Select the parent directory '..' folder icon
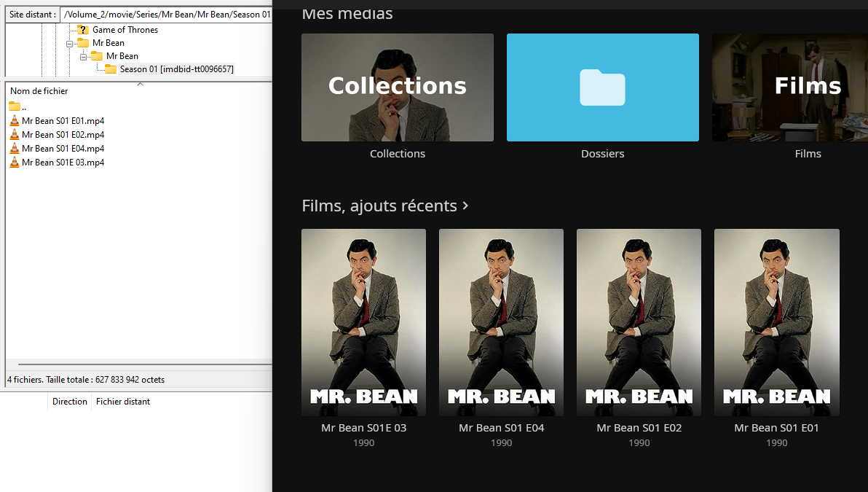868x492 pixels. tap(15, 106)
